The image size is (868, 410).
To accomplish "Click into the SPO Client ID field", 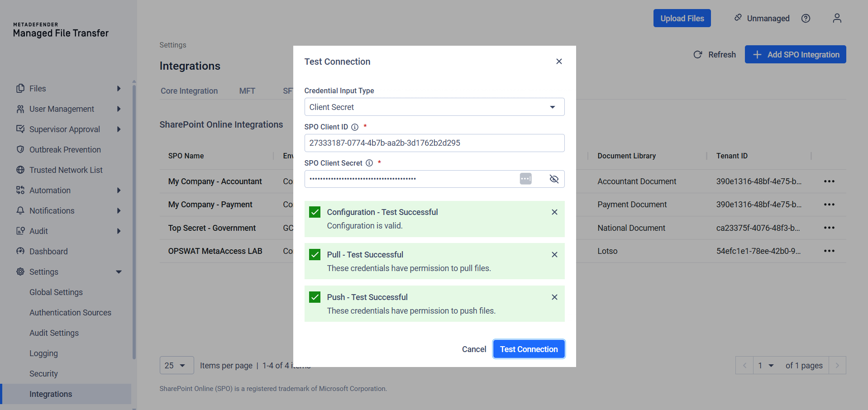I will pyautogui.click(x=434, y=143).
